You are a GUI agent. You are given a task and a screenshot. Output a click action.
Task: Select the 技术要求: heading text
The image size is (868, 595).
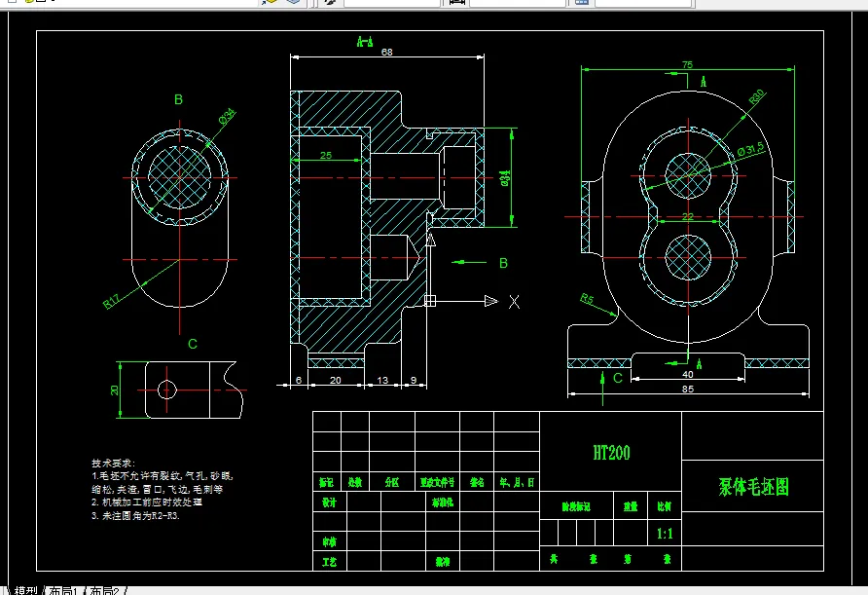[x=114, y=463]
